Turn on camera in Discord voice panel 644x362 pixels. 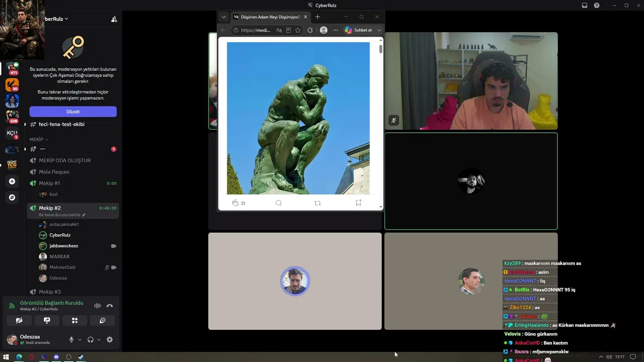point(19,320)
